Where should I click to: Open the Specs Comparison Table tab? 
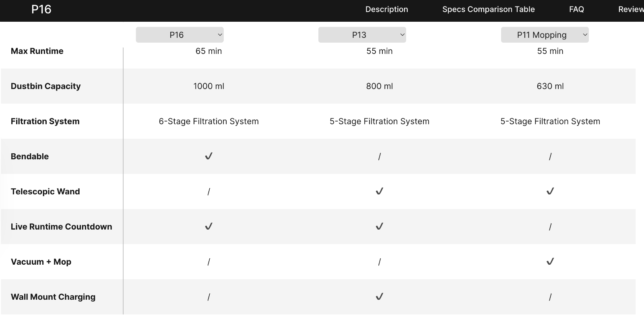coord(488,9)
